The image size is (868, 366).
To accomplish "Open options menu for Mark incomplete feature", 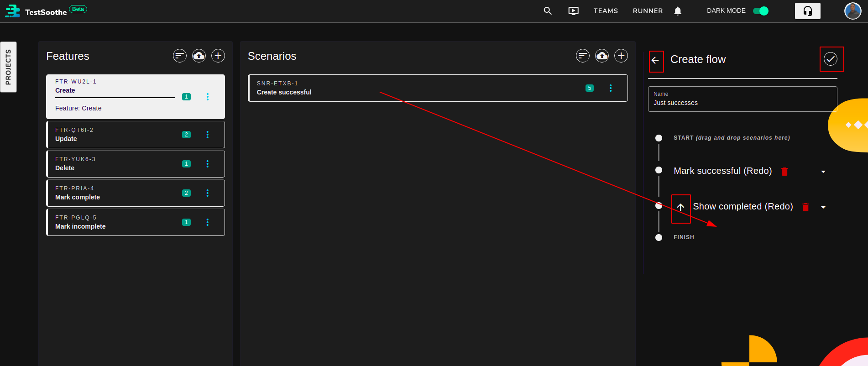I will (208, 222).
